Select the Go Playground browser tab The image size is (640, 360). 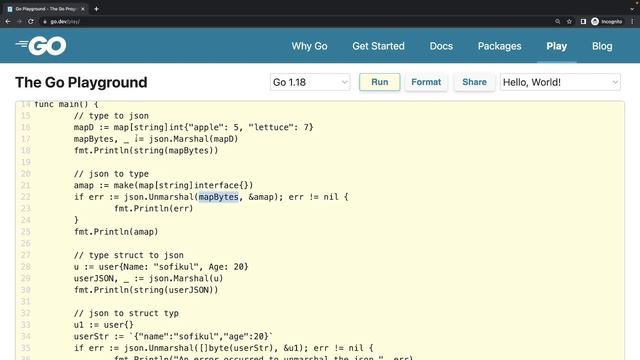click(45, 9)
